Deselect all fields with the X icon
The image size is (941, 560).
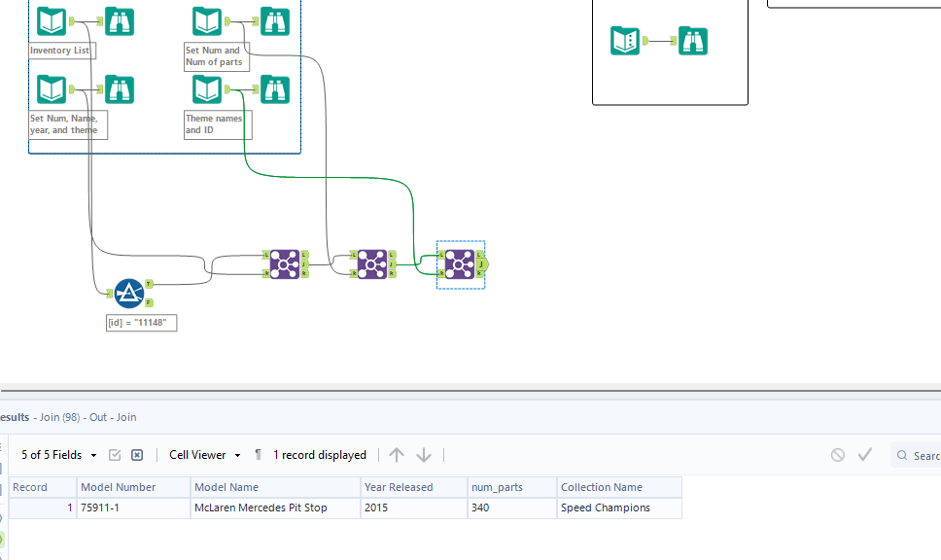click(137, 455)
